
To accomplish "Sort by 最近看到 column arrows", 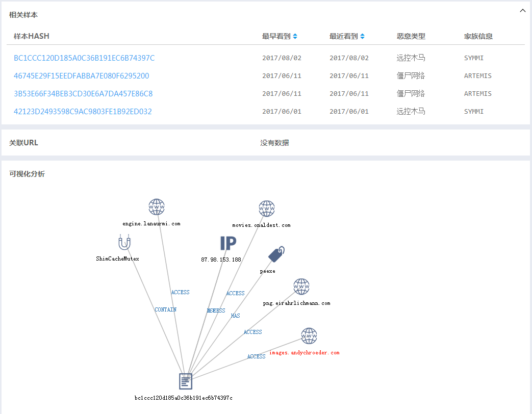I will [x=362, y=36].
